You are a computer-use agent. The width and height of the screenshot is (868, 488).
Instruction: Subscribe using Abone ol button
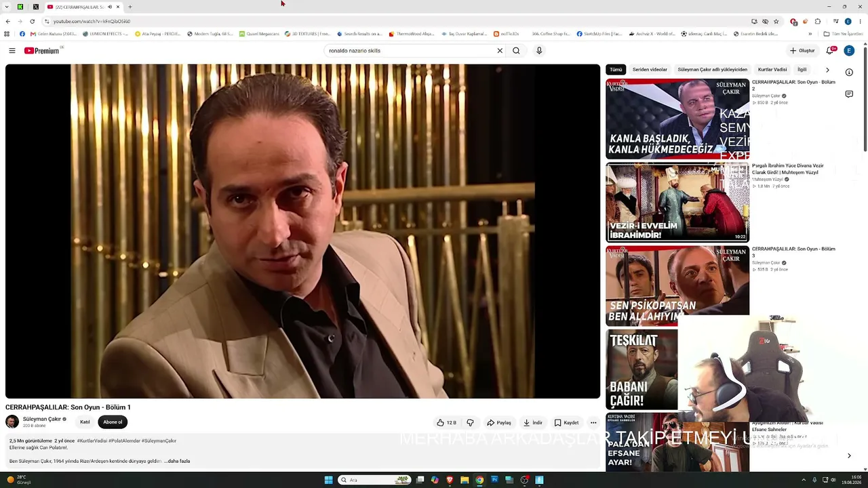point(113,422)
